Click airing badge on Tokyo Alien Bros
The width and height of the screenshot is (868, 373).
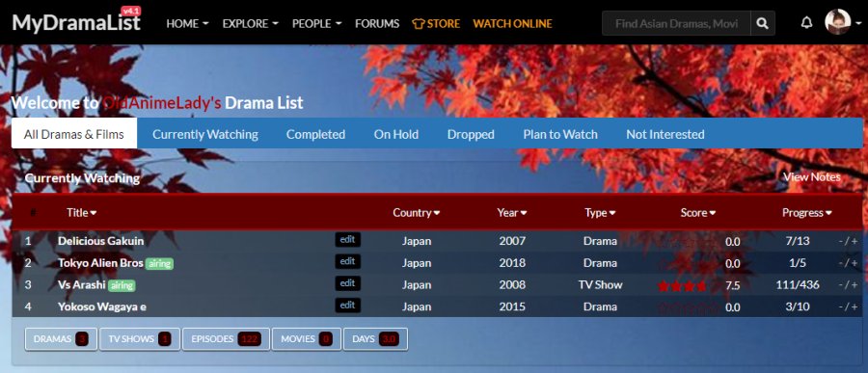click(x=159, y=263)
